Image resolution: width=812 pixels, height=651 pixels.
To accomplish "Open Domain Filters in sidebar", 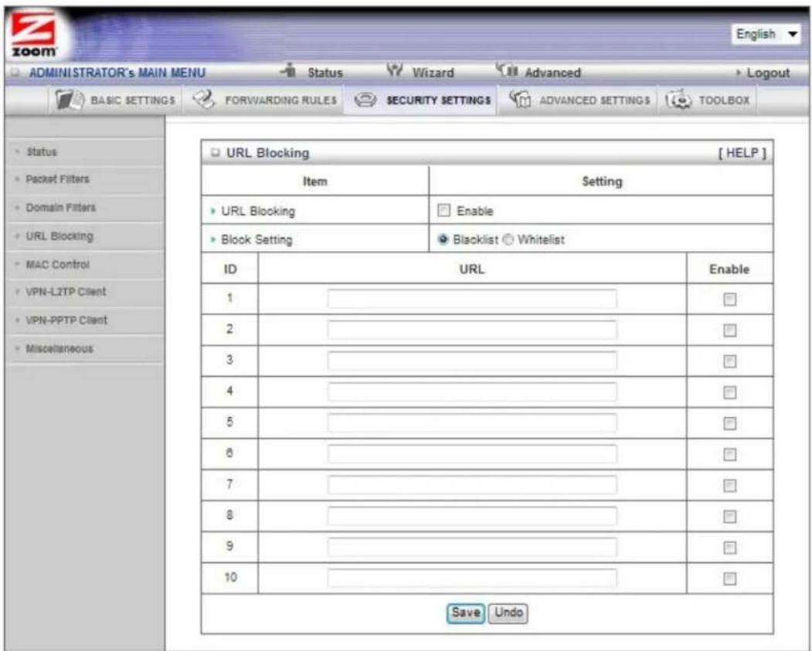I will (x=60, y=208).
